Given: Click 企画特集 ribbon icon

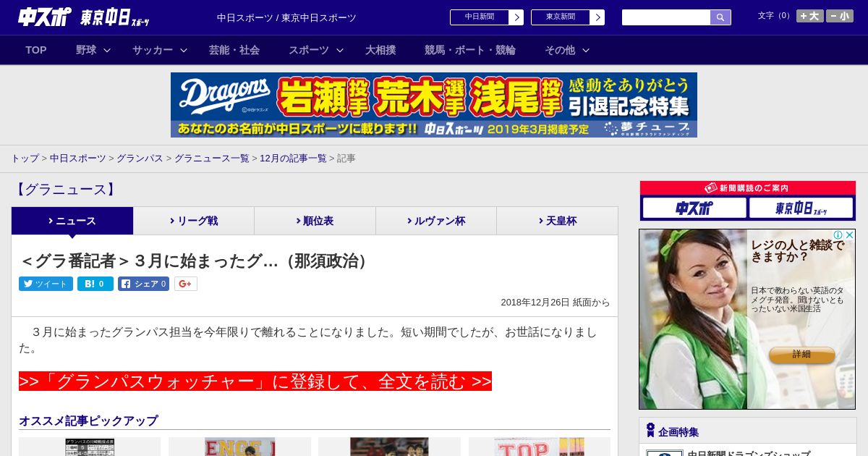Looking at the screenshot, I should 650,431.
